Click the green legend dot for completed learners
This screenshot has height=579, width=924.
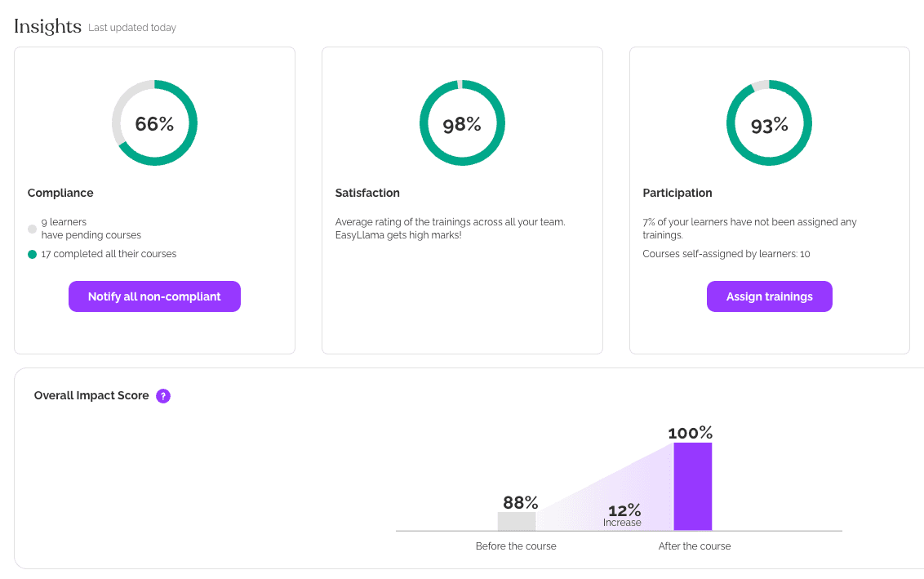(x=31, y=254)
